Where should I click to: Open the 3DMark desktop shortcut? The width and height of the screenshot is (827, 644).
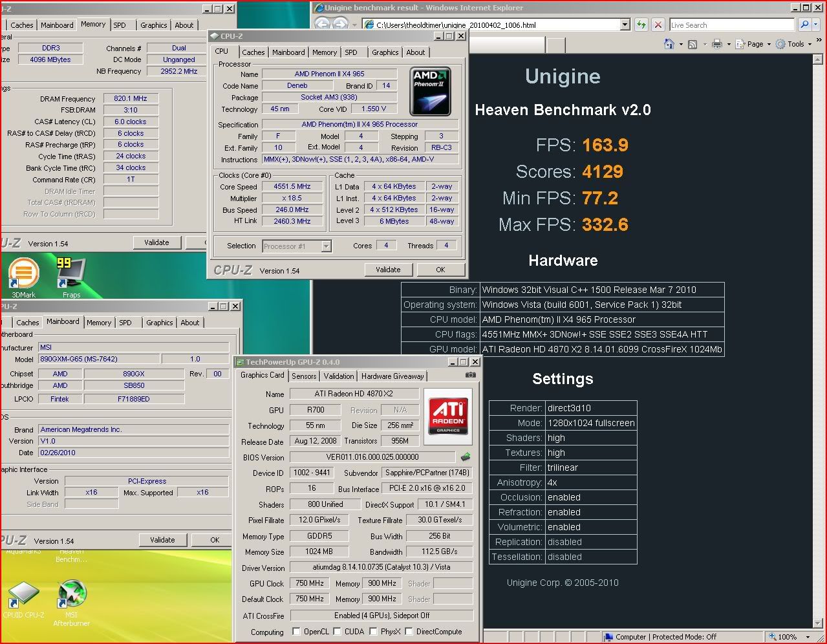pyautogui.click(x=23, y=274)
